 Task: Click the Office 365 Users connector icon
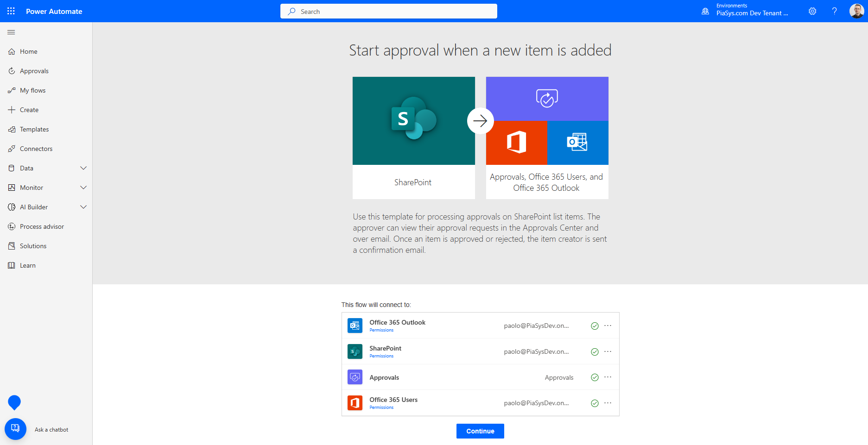355,402
